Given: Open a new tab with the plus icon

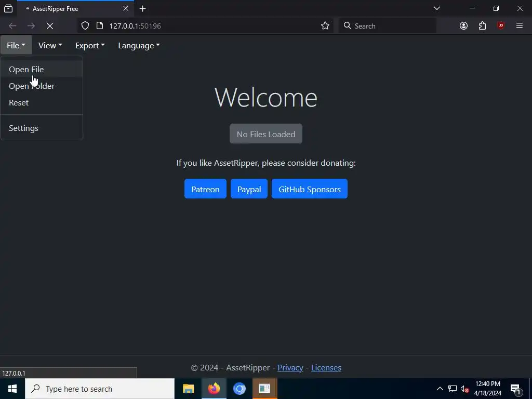Looking at the screenshot, I should pyautogui.click(x=143, y=9).
